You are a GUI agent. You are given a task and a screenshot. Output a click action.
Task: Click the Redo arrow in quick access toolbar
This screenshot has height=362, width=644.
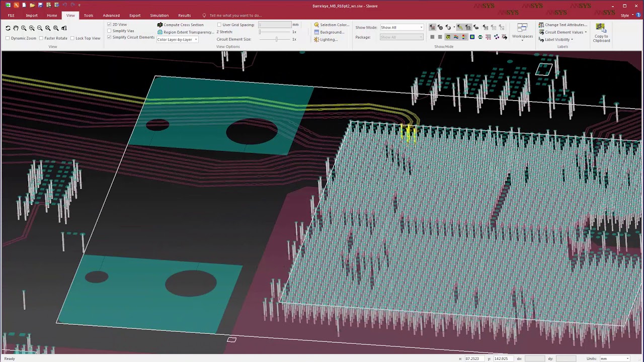pyautogui.click(x=72, y=5)
